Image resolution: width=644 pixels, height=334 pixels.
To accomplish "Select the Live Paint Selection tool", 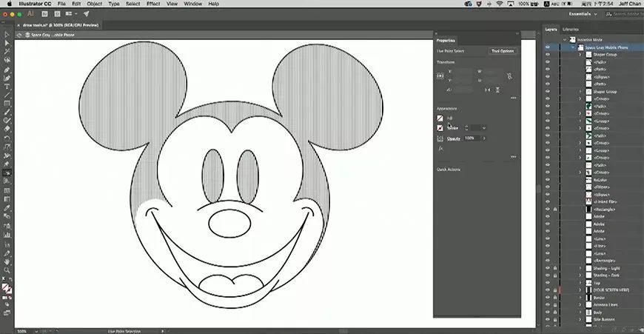I will click(x=7, y=173).
